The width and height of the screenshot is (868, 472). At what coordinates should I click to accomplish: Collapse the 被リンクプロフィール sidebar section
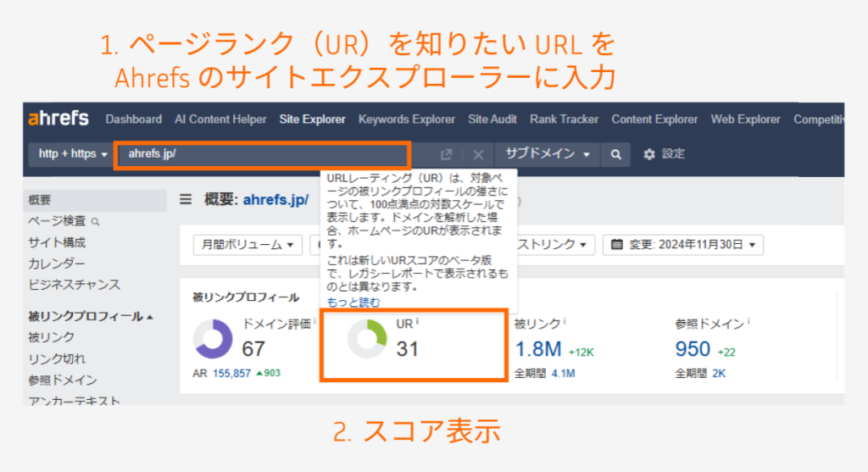pyautogui.click(x=90, y=317)
